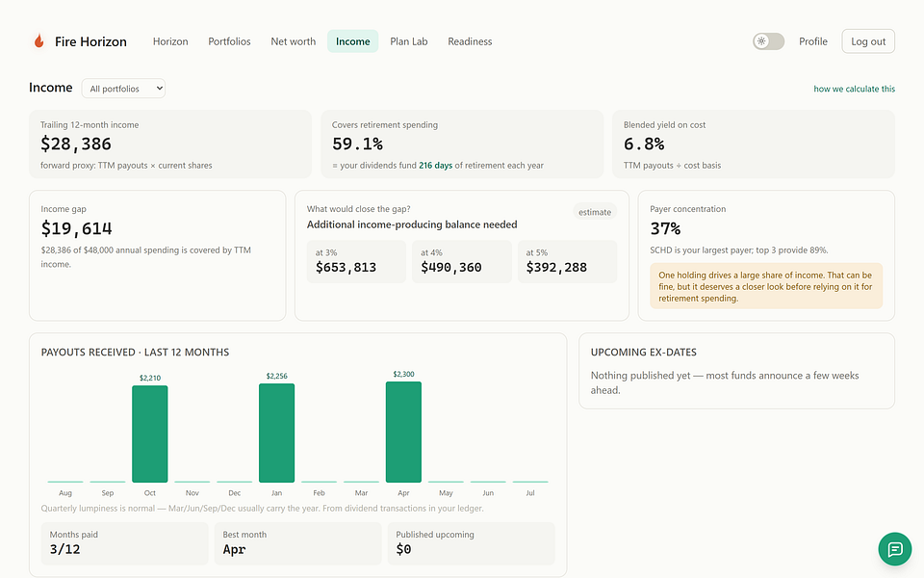This screenshot has height=578, width=924.
Task: Click the SCHD largest payer sentence
Action: click(x=739, y=250)
